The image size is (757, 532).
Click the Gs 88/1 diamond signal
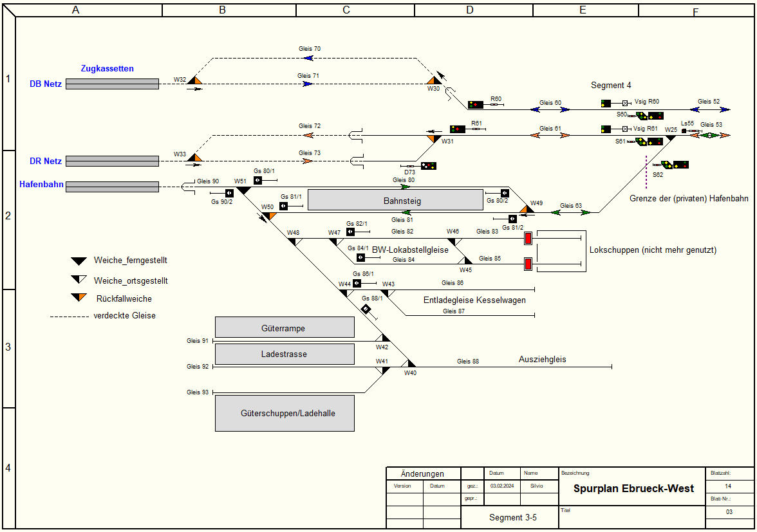coord(366,309)
